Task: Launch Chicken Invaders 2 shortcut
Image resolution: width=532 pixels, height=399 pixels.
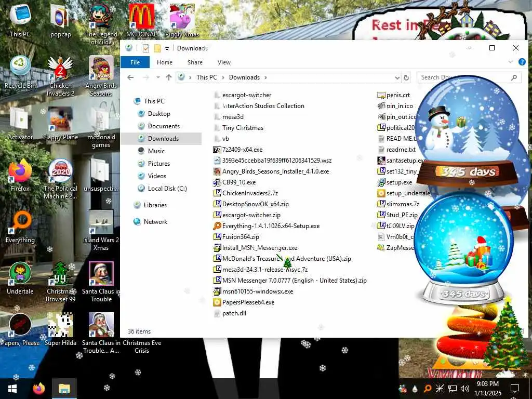Action: click(x=60, y=76)
